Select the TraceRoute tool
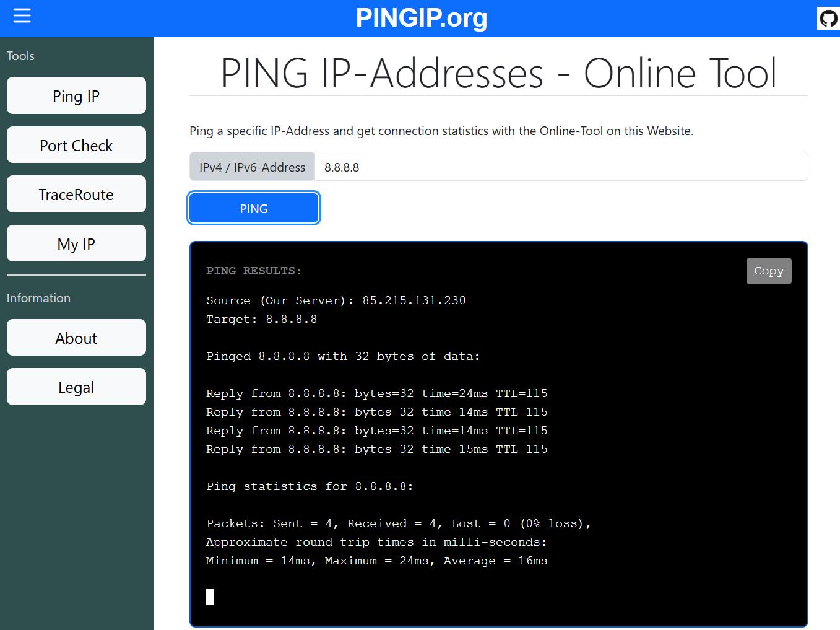The width and height of the screenshot is (840, 630). tap(76, 195)
